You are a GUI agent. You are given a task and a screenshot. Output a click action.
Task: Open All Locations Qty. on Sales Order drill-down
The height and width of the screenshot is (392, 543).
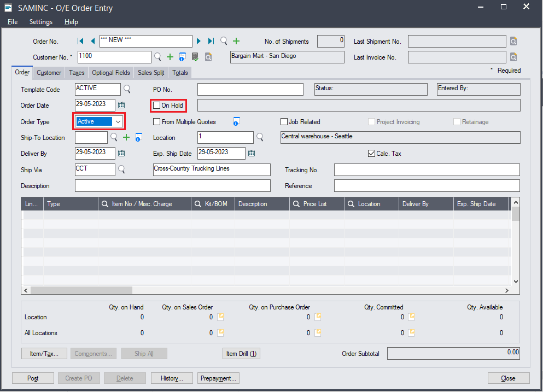(x=220, y=333)
